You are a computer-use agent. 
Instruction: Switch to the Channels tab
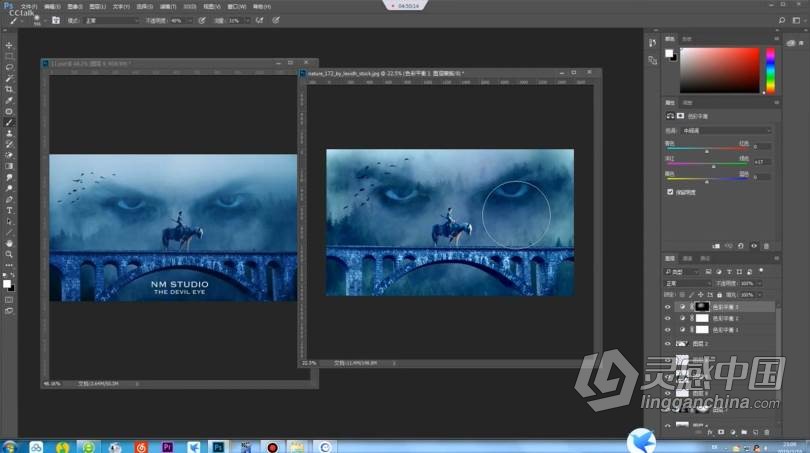pyautogui.click(x=688, y=258)
